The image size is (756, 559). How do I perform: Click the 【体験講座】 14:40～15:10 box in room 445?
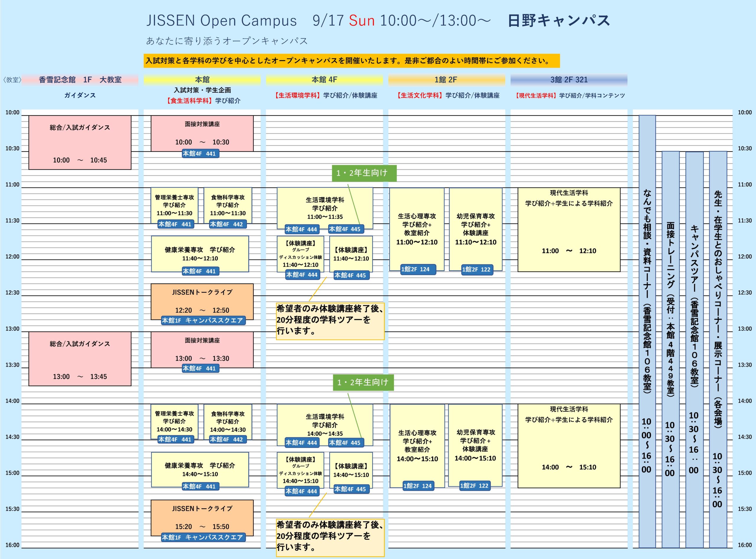pyautogui.click(x=351, y=470)
